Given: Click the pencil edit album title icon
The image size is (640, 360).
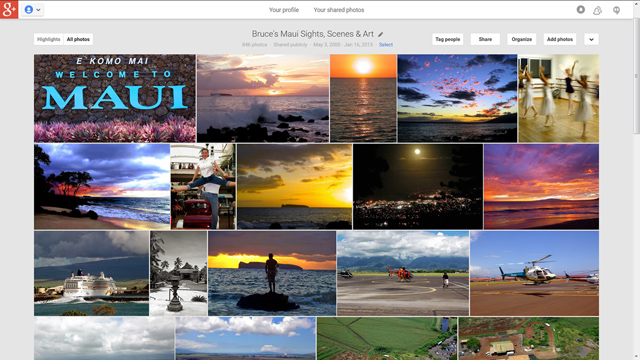Looking at the screenshot, I should [380, 35].
